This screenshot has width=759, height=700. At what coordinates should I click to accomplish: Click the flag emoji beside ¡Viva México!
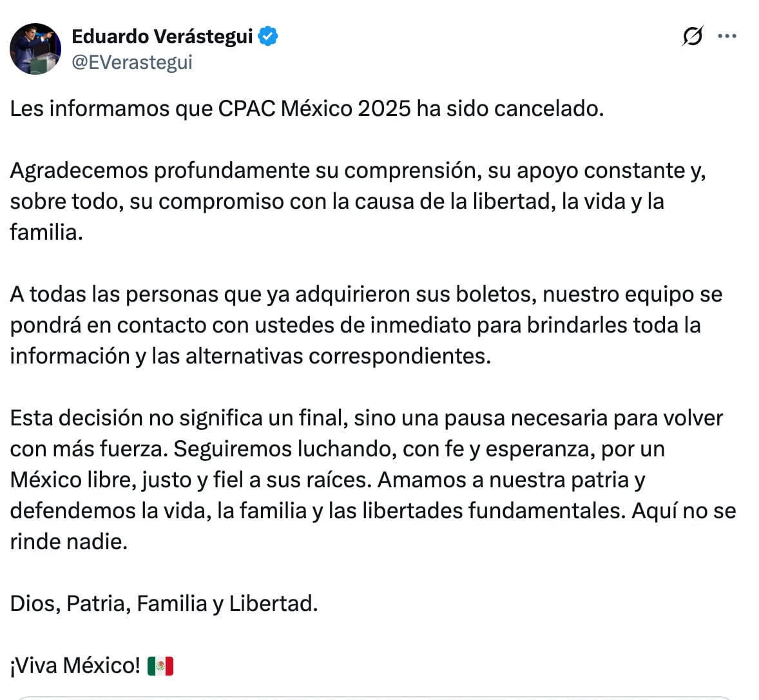(160, 665)
